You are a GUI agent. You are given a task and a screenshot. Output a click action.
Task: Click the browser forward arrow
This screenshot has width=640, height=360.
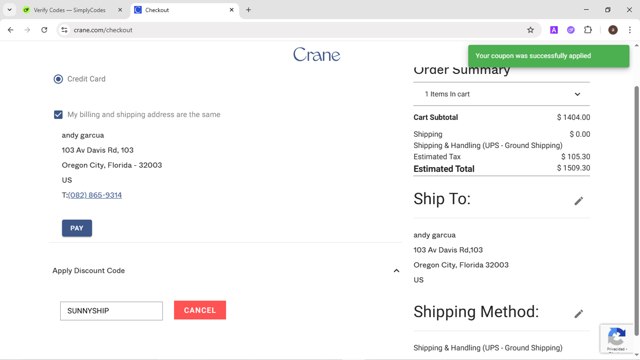coord(27,30)
